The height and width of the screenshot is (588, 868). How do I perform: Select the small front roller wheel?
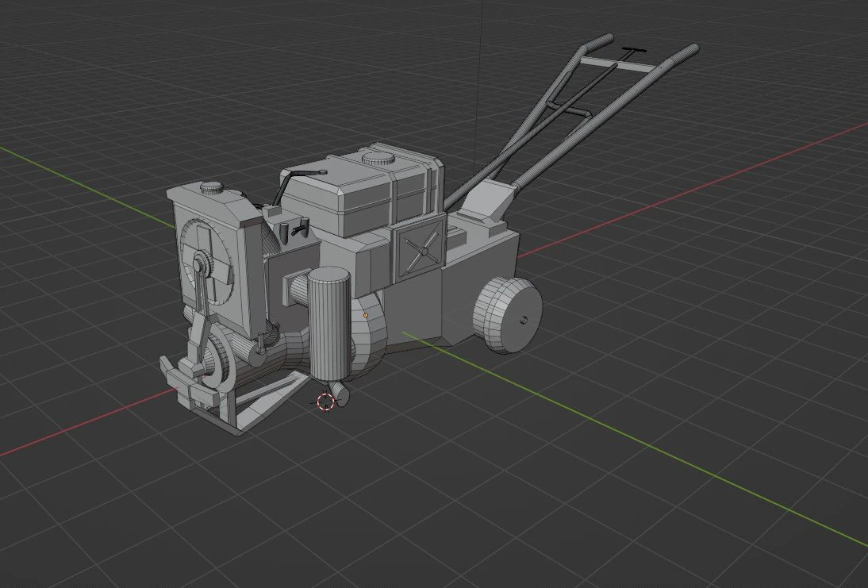coord(340,394)
